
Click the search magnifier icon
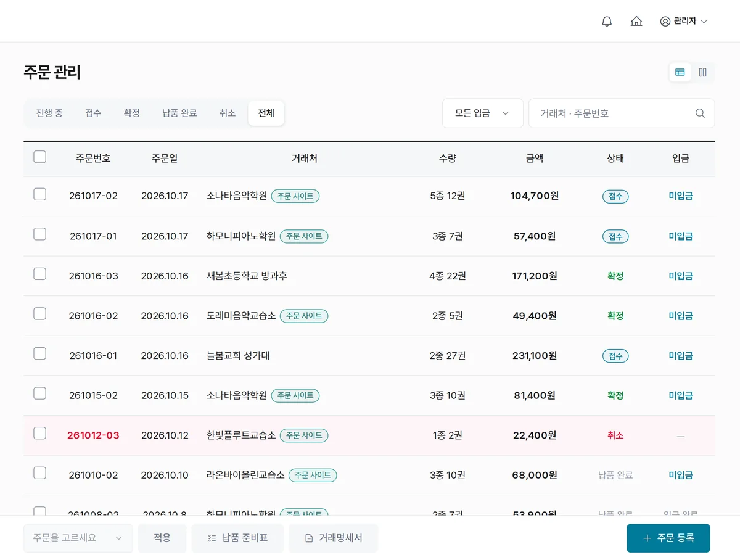coord(700,113)
